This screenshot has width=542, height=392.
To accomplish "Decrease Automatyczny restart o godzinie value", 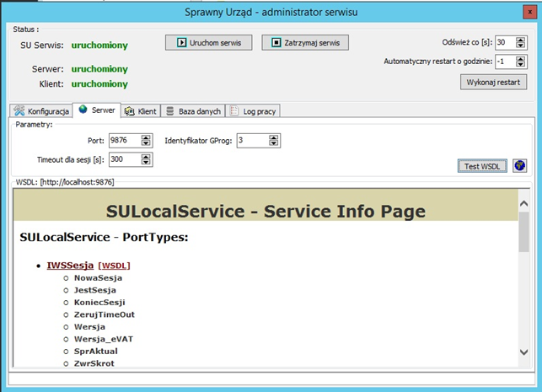I will pyautogui.click(x=520, y=65).
